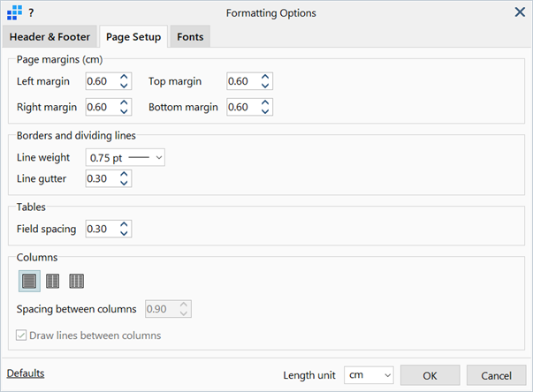Switch to the Fonts tab

point(190,37)
